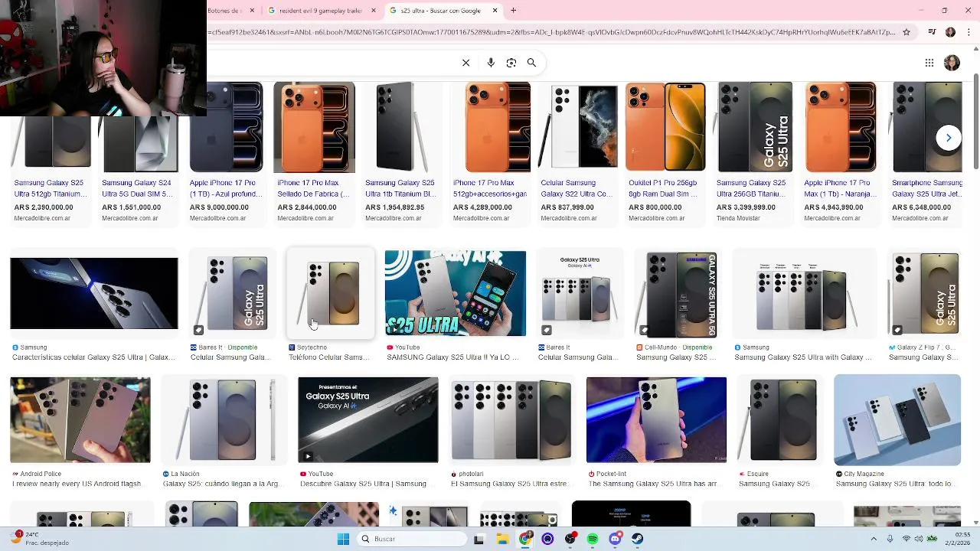Open Samsung Galaxy S25 Ultra 1tb Titanium listing

coord(402,153)
